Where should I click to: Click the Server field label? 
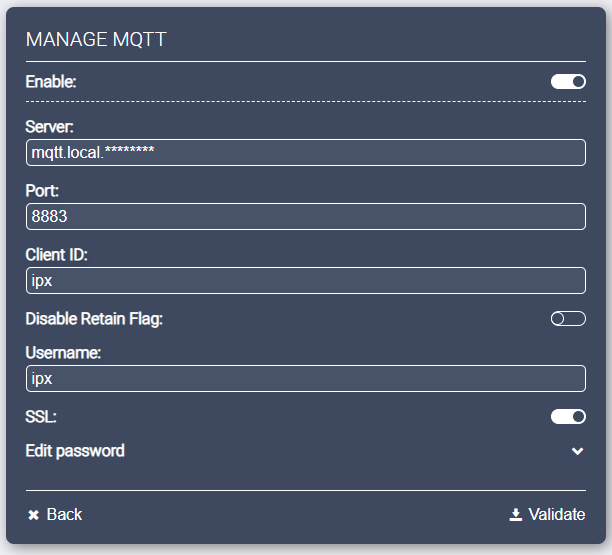point(50,127)
